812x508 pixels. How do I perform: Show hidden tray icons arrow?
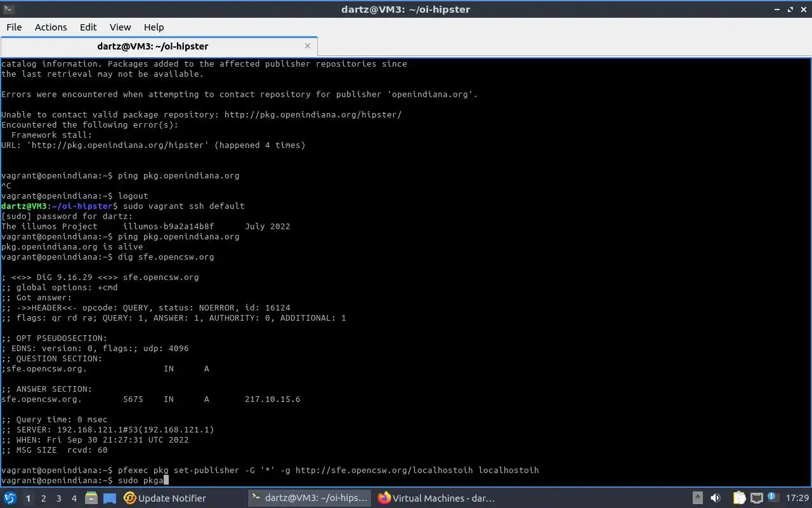click(x=697, y=498)
